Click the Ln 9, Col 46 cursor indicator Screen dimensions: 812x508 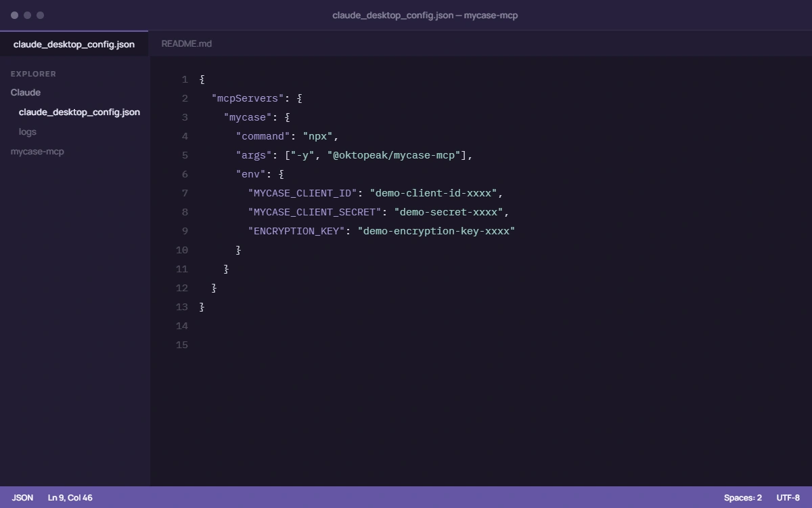coord(70,497)
